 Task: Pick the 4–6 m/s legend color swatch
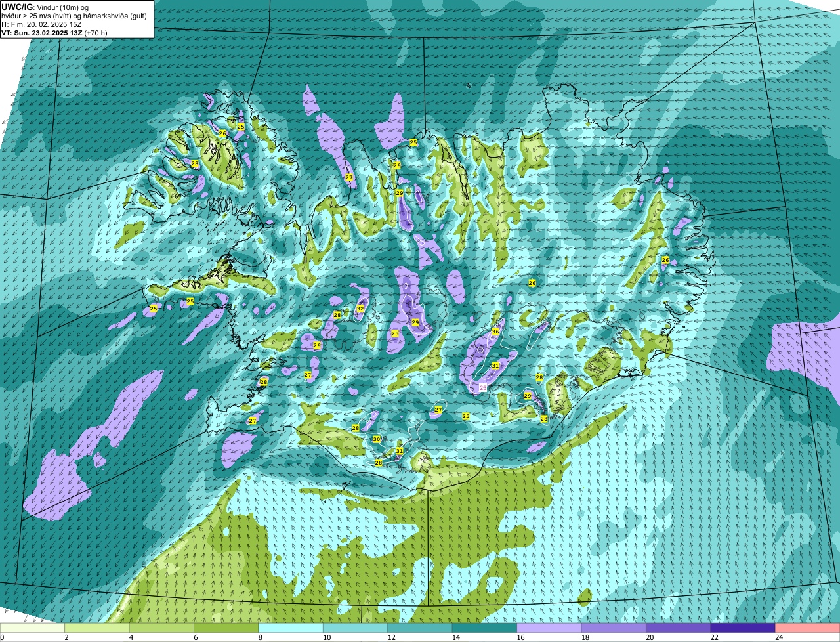tap(162, 628)
